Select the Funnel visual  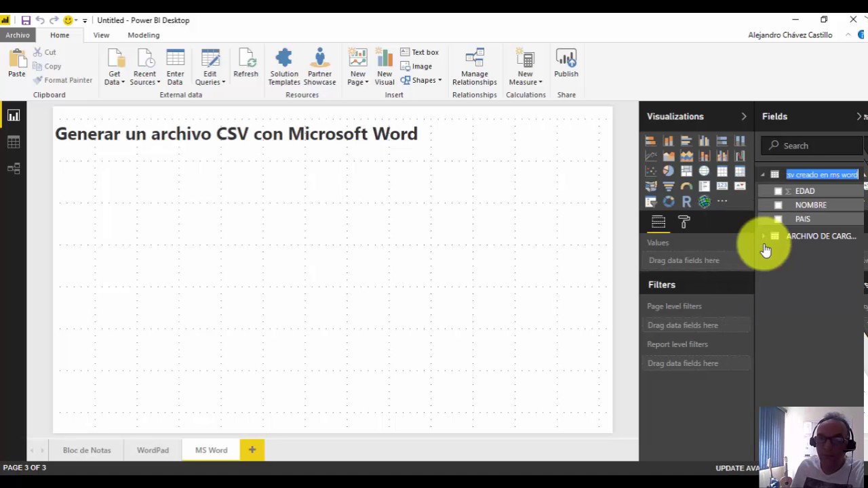click(x=669, y=186)
